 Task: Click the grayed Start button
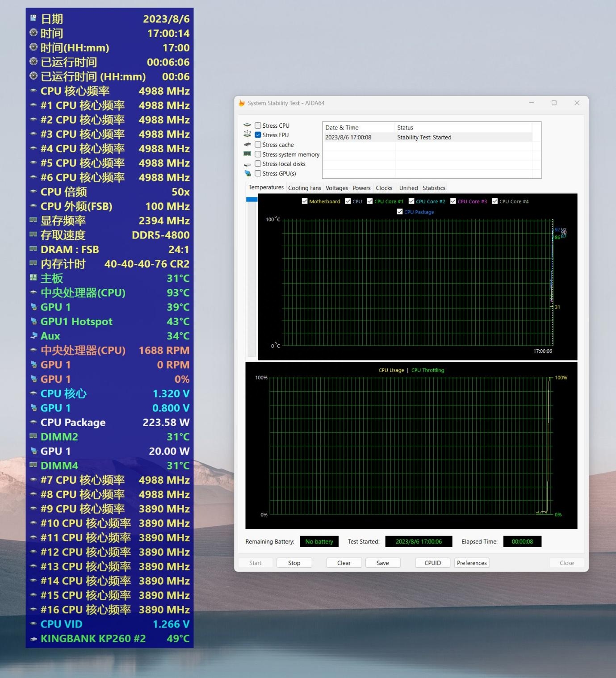[x=256, y=563]
